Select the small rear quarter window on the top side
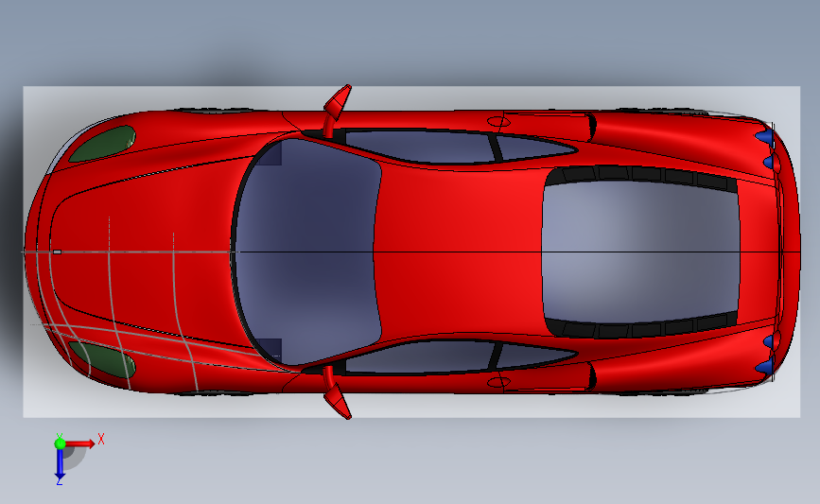This screenshot has height=504, width=820. 533,147
